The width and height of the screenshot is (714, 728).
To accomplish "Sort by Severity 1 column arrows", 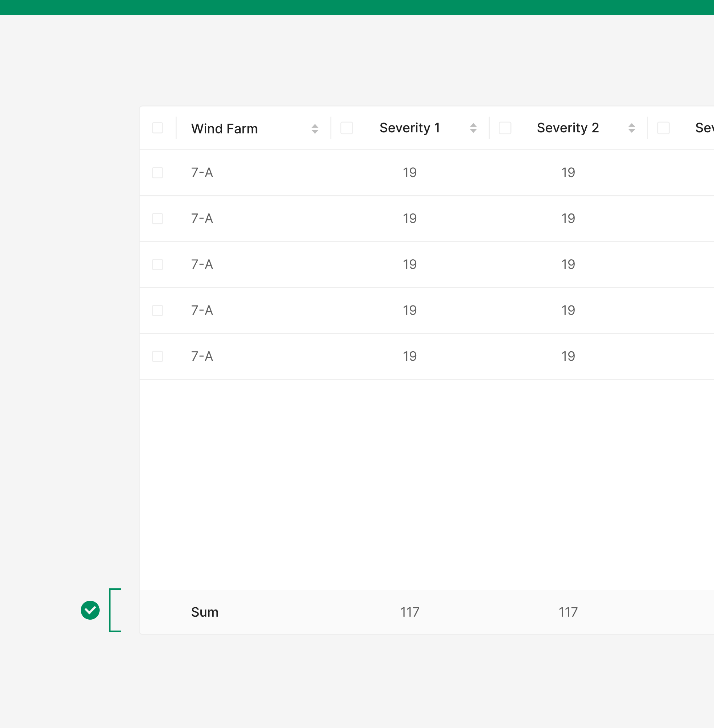I will pos(473,128).
